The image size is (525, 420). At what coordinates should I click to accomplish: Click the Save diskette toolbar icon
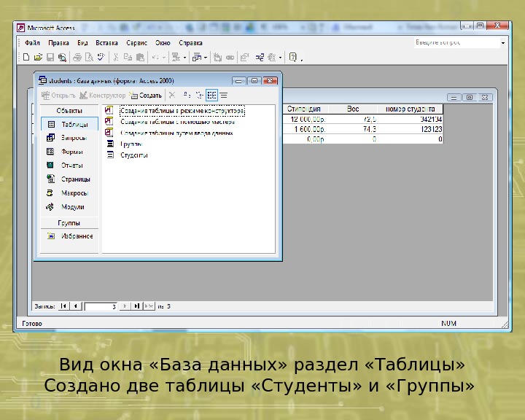click(50, 58)
